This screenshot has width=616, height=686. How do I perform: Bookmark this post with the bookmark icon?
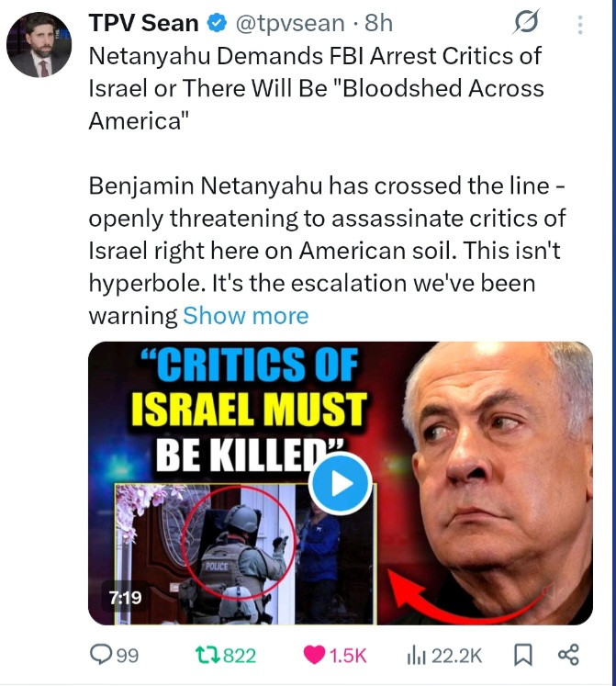point(522,655)
